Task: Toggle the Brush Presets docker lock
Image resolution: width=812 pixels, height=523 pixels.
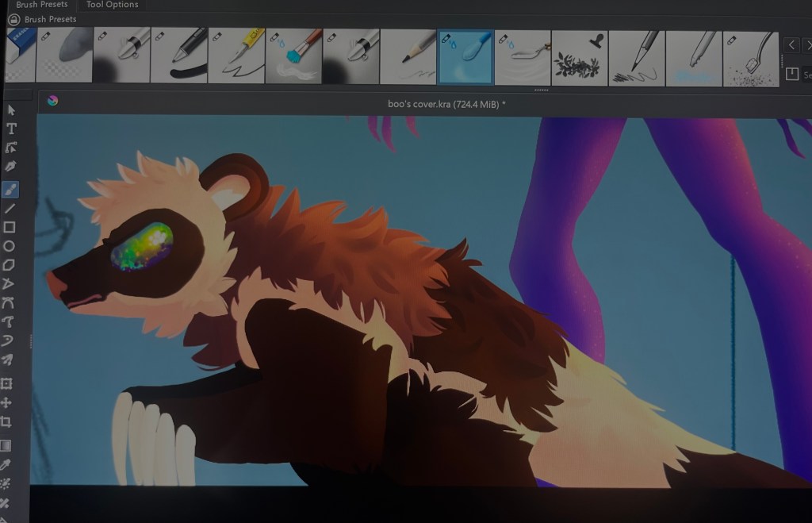Action: 13,19
